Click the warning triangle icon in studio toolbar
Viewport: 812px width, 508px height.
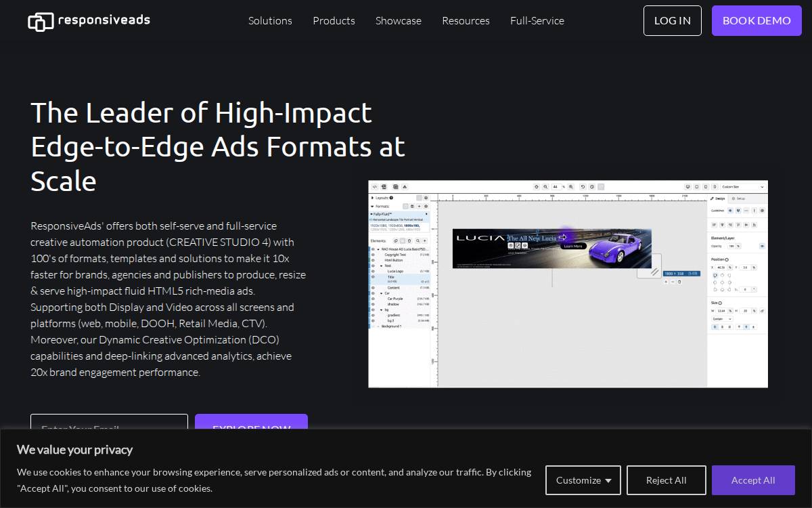pos(405,187)
